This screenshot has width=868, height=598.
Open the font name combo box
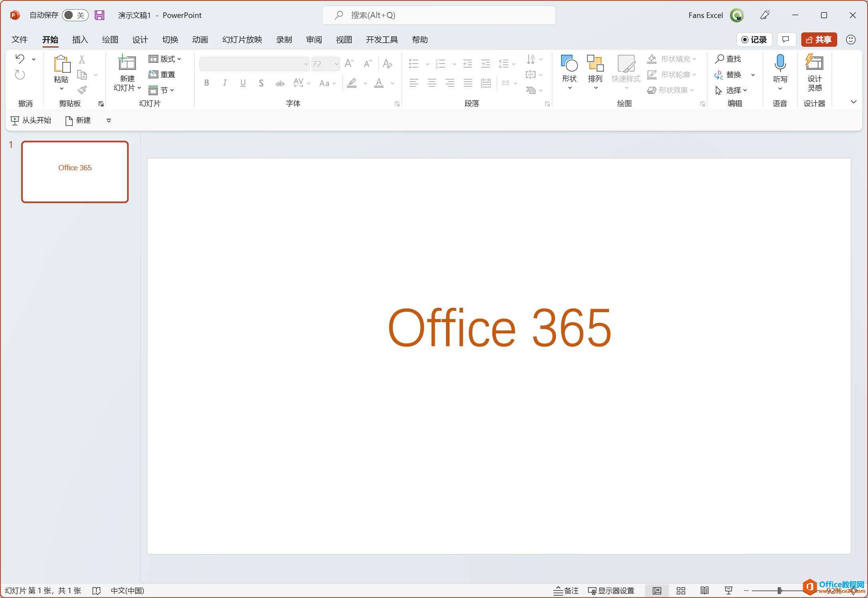[254, 64]
